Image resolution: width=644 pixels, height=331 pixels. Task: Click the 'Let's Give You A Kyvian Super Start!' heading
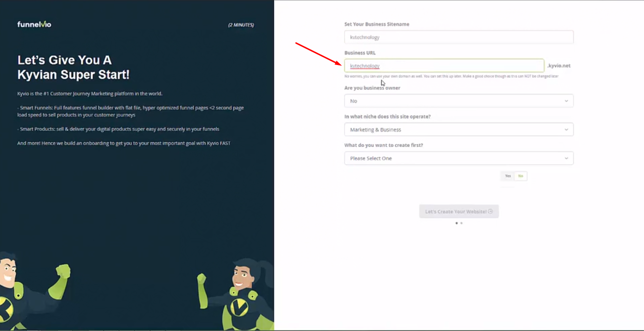click(x=73, y=67)
